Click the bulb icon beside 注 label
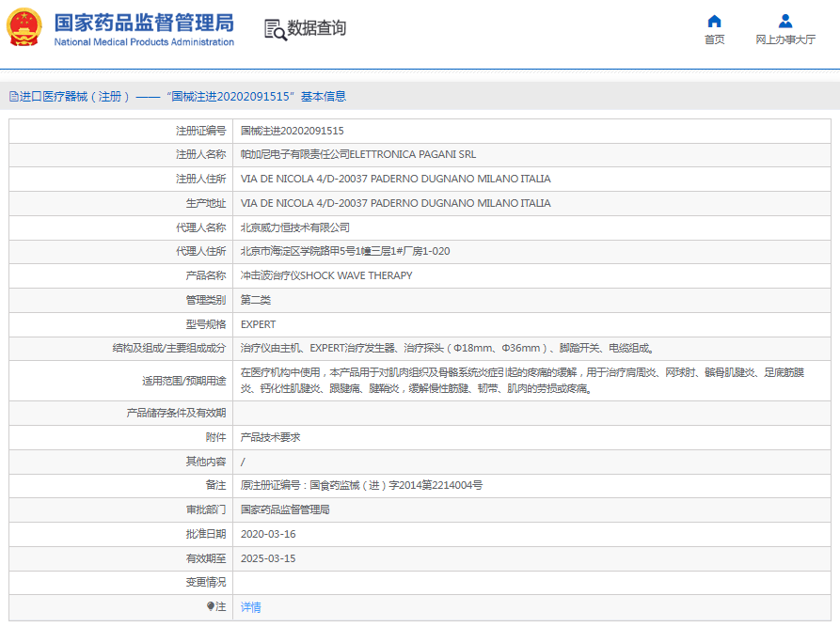This screenshot has height=627, width=840. coord(211,606)
